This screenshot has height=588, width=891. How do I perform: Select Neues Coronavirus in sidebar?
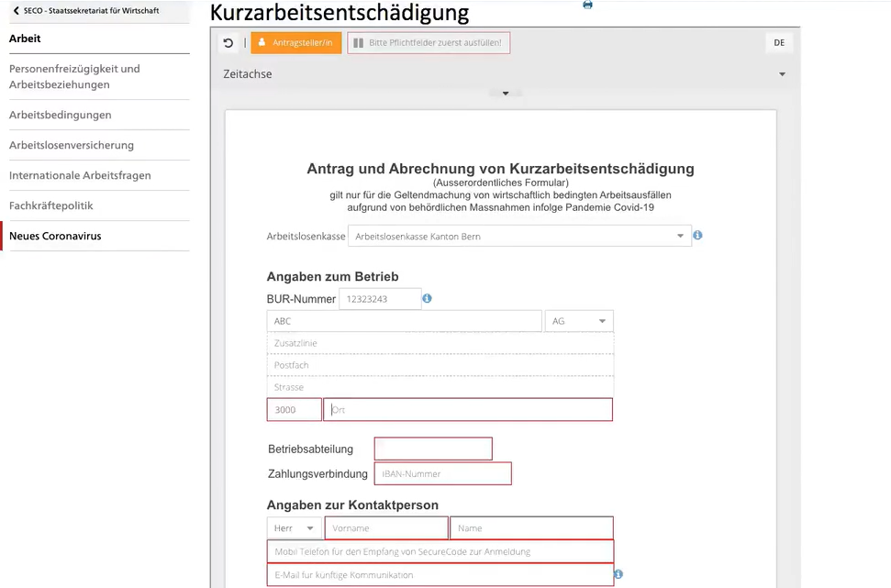click(55, 236)
